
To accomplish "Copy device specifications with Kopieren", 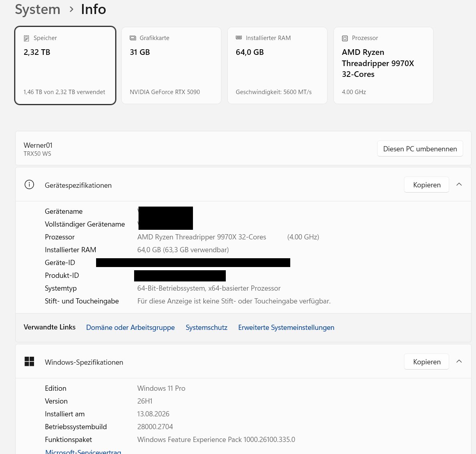I will pyautogui.click(x=426, y=185).
